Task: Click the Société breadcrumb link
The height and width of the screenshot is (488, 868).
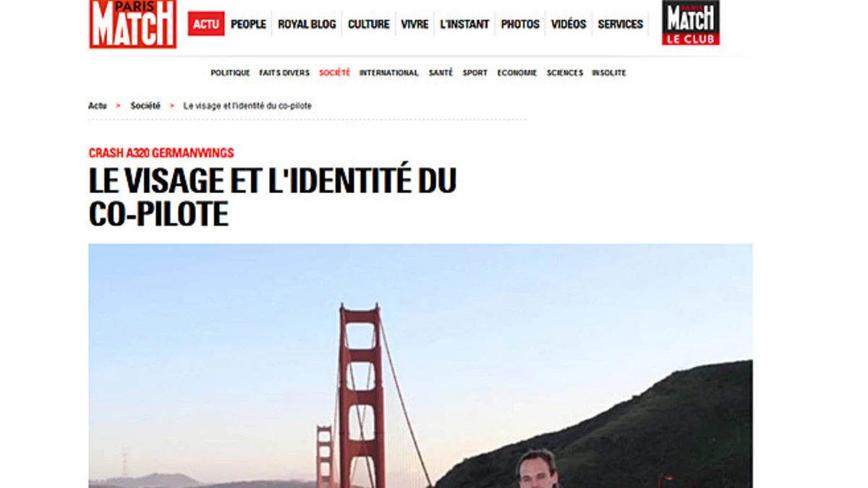Action: 145,106
